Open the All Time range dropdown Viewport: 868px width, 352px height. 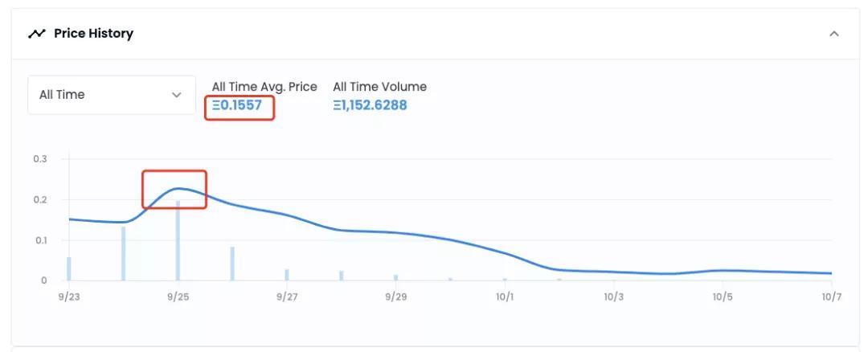click(x=112, y=95)
